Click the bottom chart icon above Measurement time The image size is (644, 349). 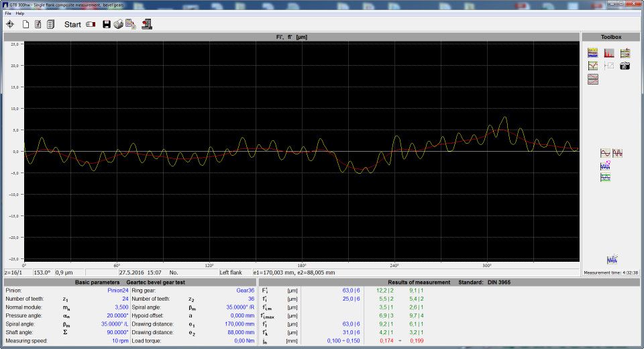pos(612,260)
